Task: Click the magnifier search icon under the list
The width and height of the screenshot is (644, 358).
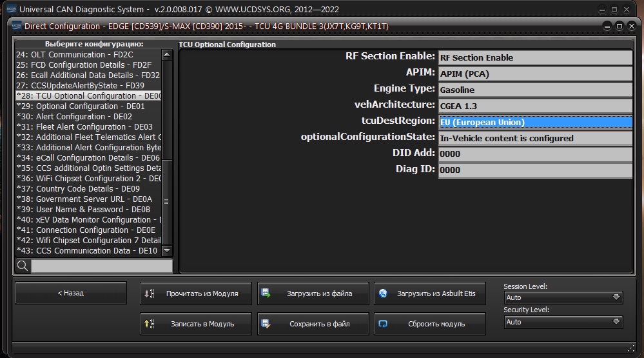Action: 23,266
